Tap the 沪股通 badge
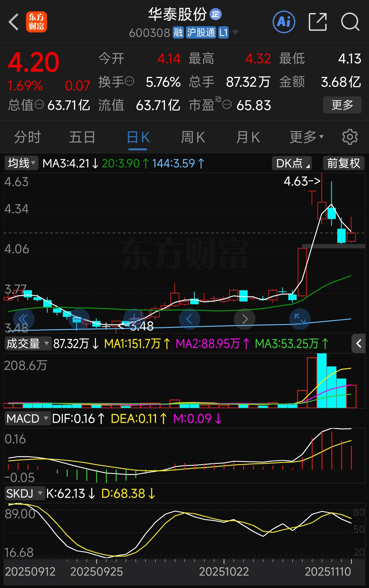The width and height of the screenshot is (369, 588). click(201, 33)
